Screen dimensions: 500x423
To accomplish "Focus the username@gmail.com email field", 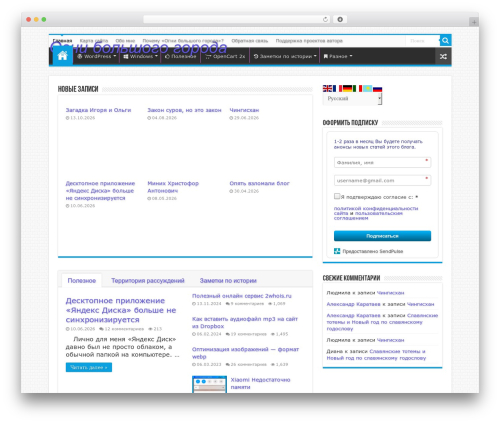I will click(x=382, y=180).
